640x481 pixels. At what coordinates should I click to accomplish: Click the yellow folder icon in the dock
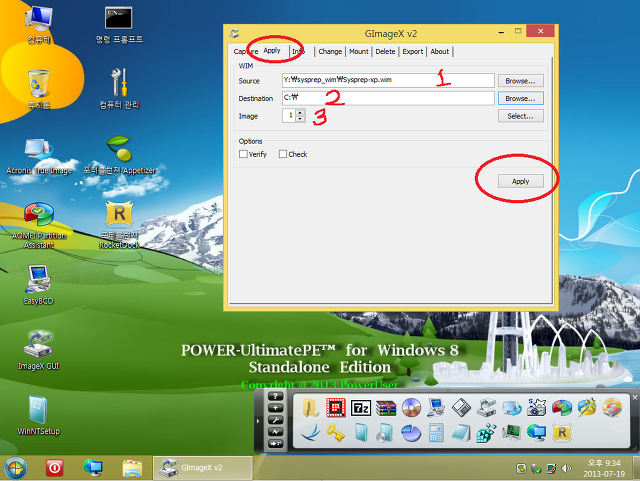pyautogui.click(x=311, y=408)
